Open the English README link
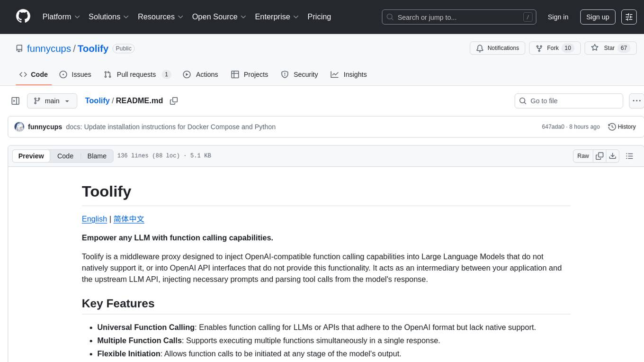Image resolution: width=644 pixels, height=362 pixels. pyautogui.click(x=94, y=219)
